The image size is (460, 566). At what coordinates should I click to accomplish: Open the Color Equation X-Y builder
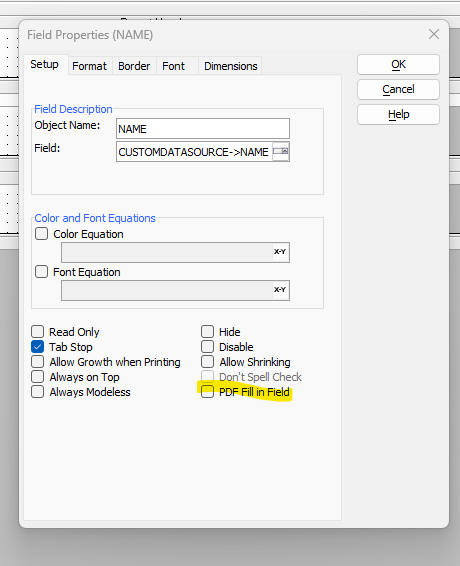280,252
